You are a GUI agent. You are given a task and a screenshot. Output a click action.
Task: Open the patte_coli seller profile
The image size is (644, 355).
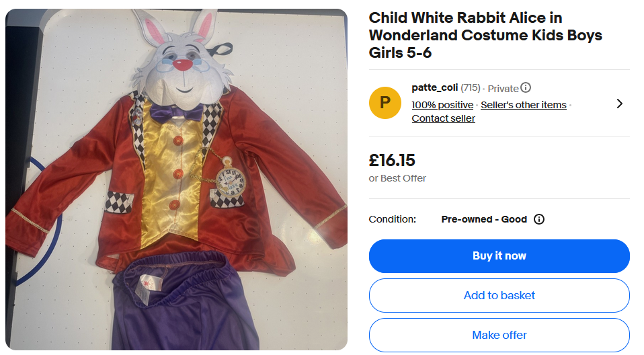click(434, 88)
